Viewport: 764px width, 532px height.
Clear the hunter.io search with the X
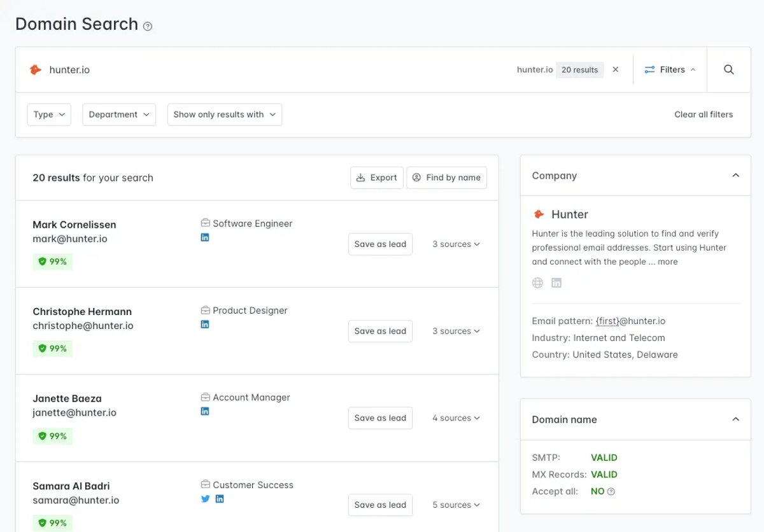click(615, 70)
